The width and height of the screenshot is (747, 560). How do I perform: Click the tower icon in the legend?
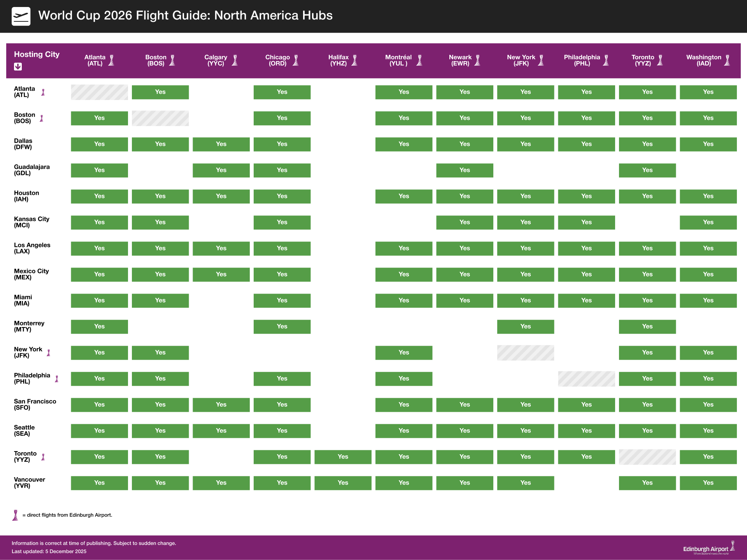tap(16, 515)
